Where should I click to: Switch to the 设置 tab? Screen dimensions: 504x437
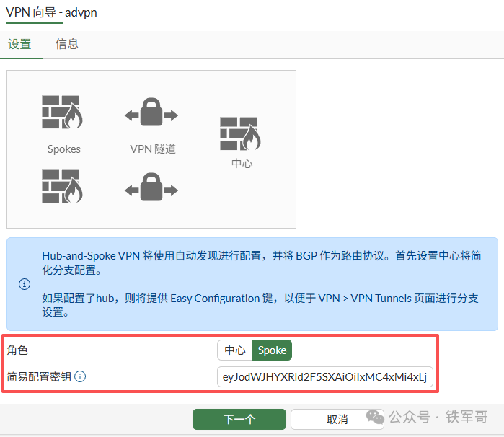pos(19,44)
